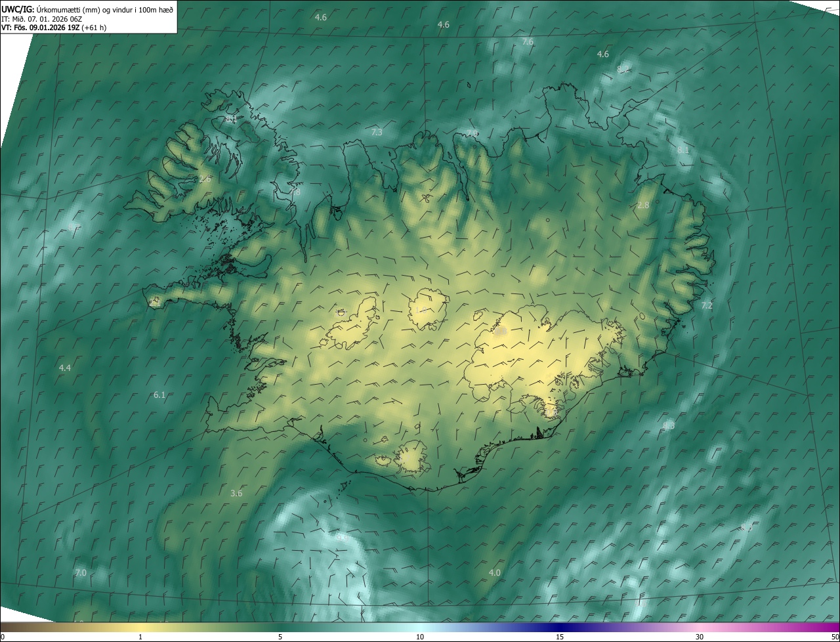
Task: Click the 30 tick on the color scale
Action: tap(700, 637)
